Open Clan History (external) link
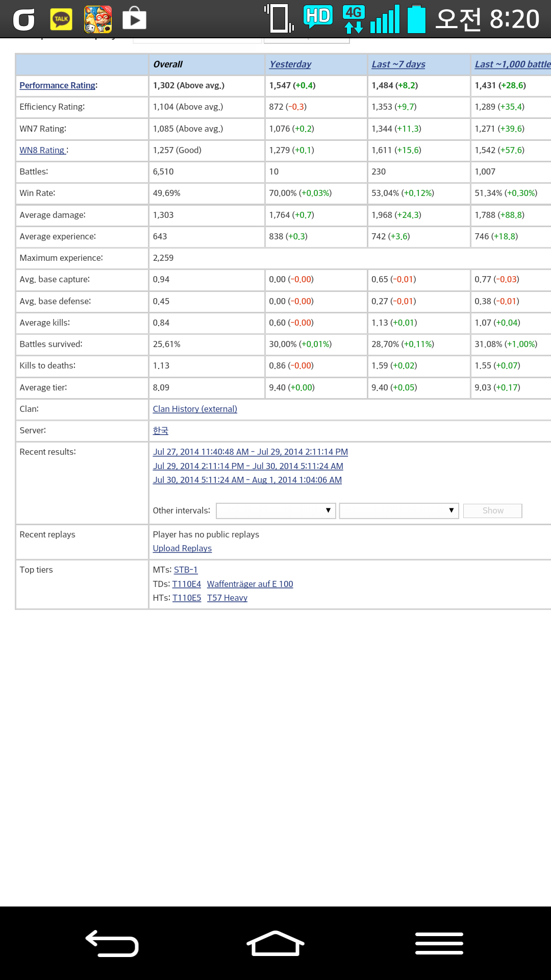551x980 pixels. tap(195, 409)
